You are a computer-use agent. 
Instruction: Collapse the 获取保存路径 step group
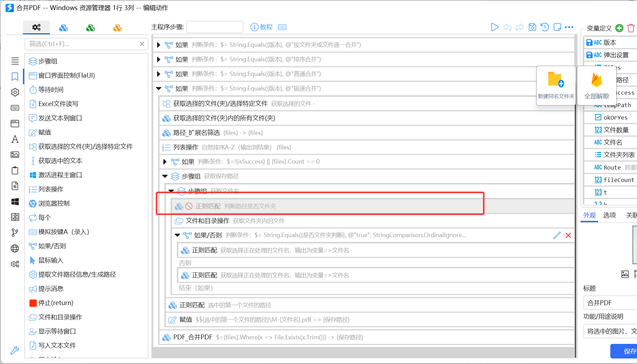(x=165, y=176)
